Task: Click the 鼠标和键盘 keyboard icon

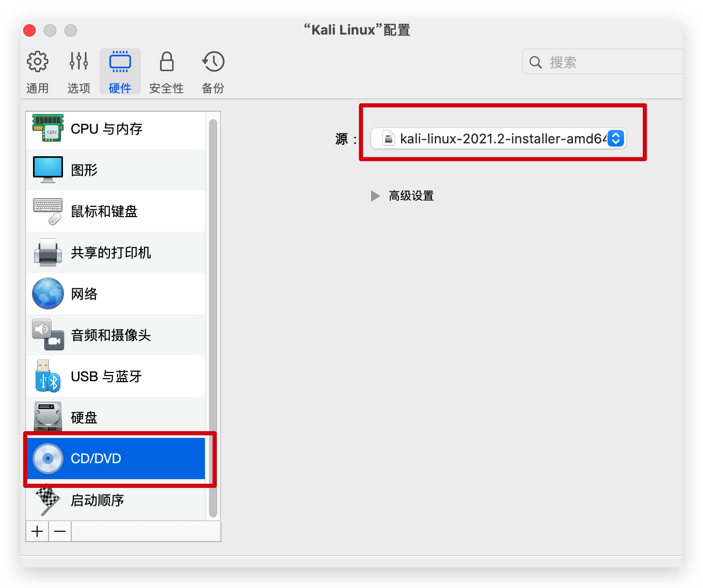Action: pos(48,211)
